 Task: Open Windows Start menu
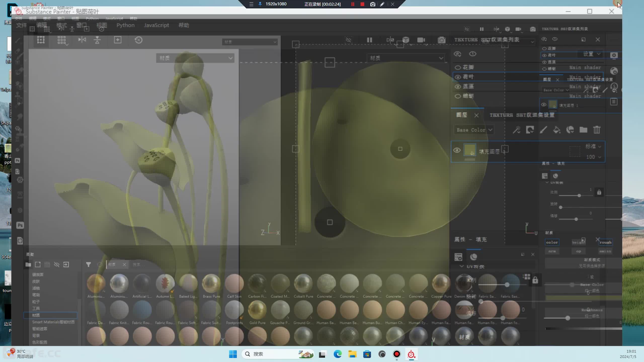coord(233,354)
